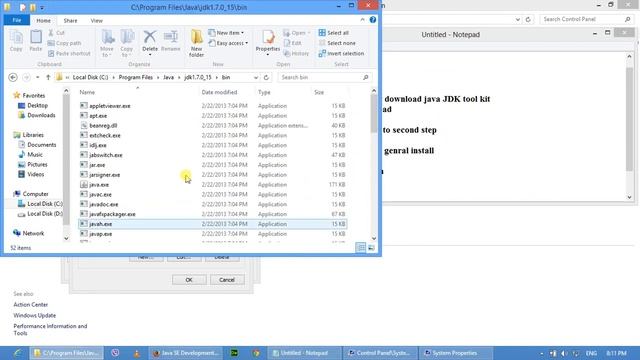
Task: Expand Delete options arrow under Delete
Action: 150,55
